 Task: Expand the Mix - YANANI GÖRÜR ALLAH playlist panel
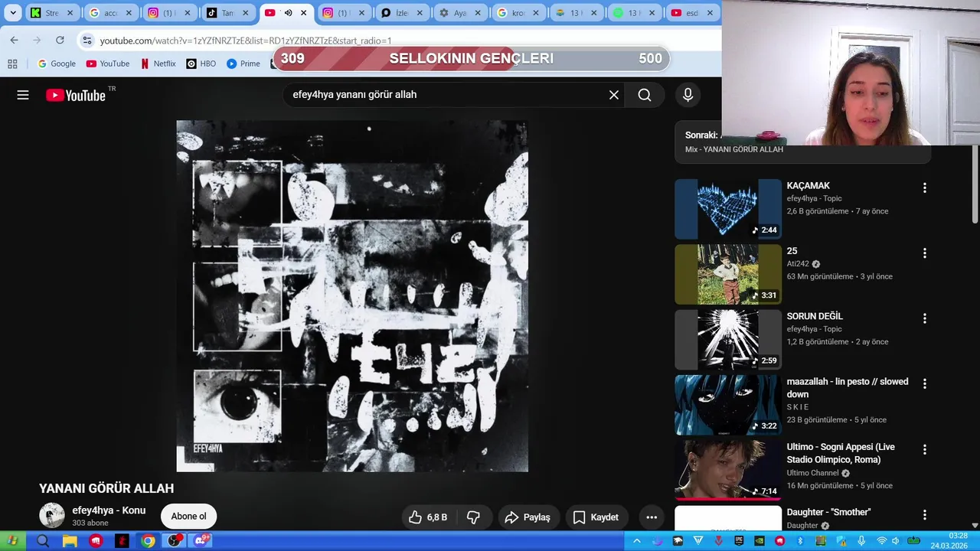(802, 142)
